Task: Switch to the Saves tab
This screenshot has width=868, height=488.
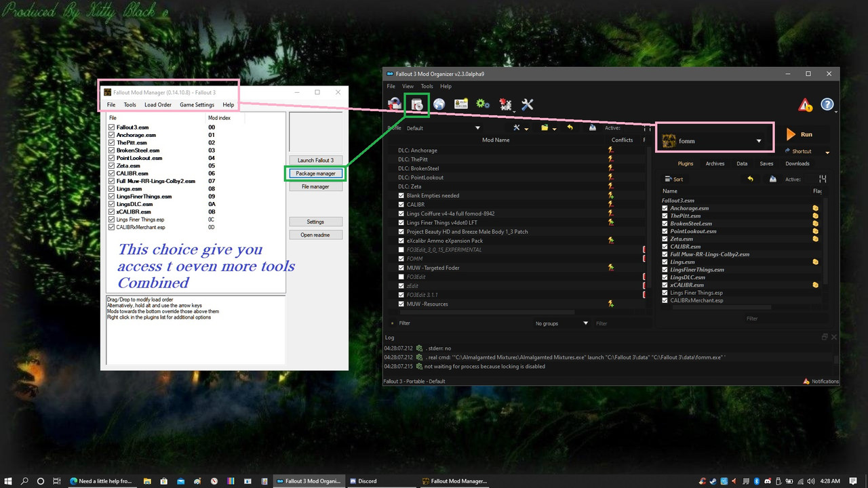Action: [x=766, y=164]
